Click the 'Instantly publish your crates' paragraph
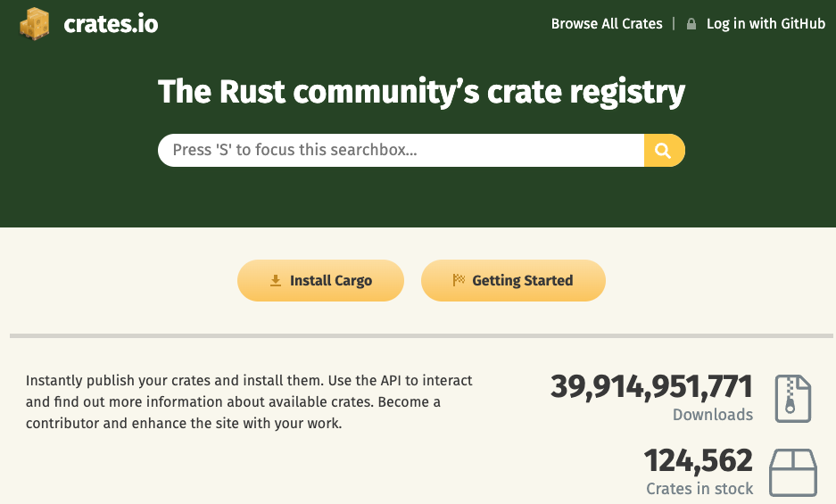The width and height of the screenshot is (836, 504). (249, 401)
